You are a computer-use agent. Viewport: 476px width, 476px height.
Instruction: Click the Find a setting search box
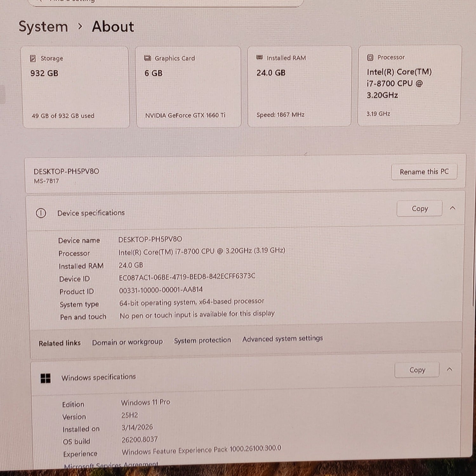click(165, 3)
